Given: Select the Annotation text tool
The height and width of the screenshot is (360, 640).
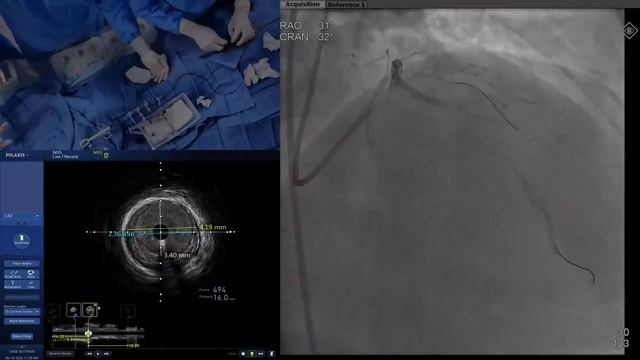Looking at the screenshot, I should pyautogui.click(x=13, y=284).
